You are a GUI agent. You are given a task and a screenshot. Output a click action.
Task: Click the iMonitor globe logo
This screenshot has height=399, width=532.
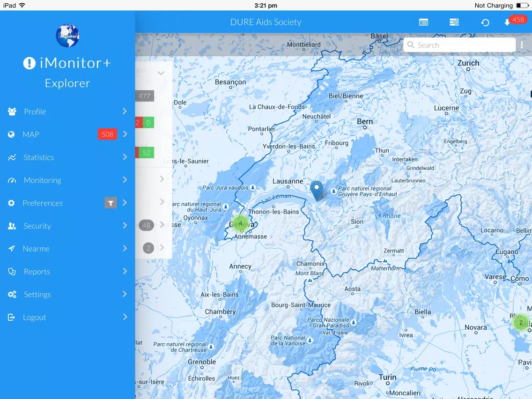point(67,36)
